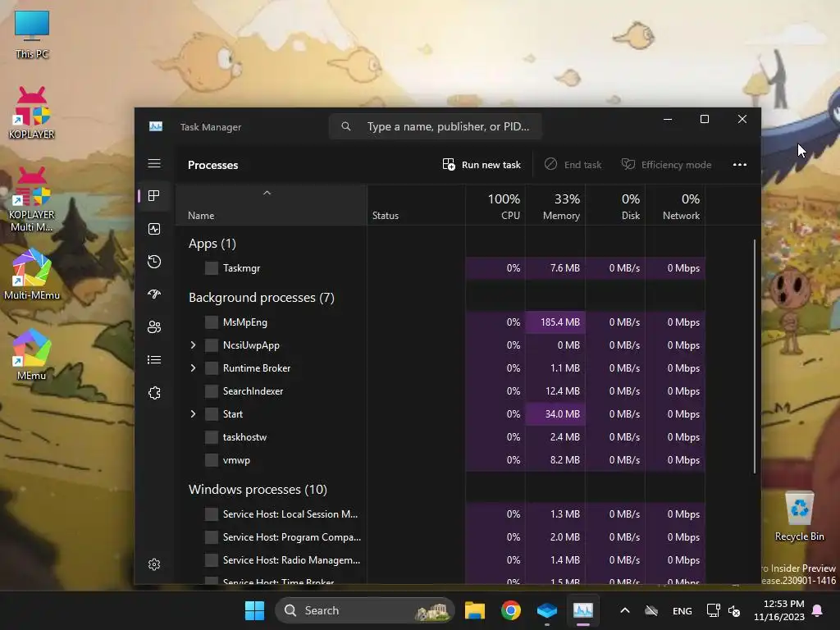Click the process list vertical scrollbar

pos(755,356)
